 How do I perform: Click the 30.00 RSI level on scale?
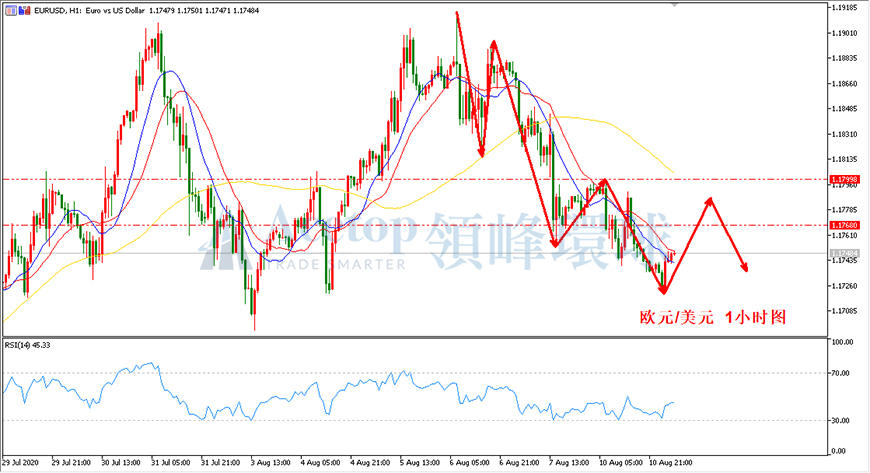(x=841, y=420)
